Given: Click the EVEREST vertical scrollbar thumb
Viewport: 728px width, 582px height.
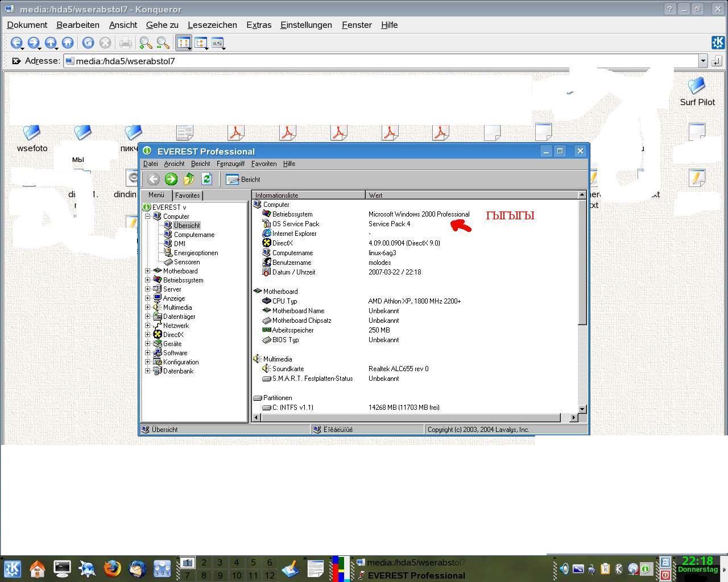Looking at the screenshot, I should 582,263.
